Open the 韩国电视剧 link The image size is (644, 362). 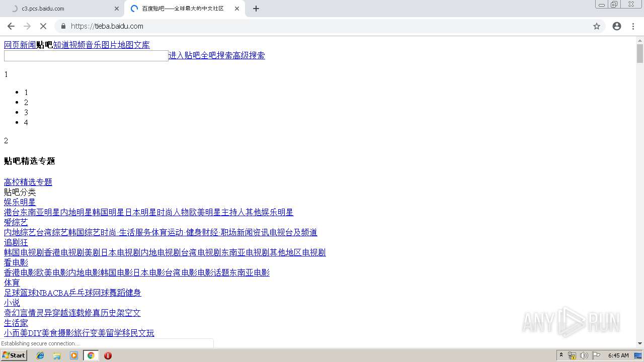[x=24, y=252]
